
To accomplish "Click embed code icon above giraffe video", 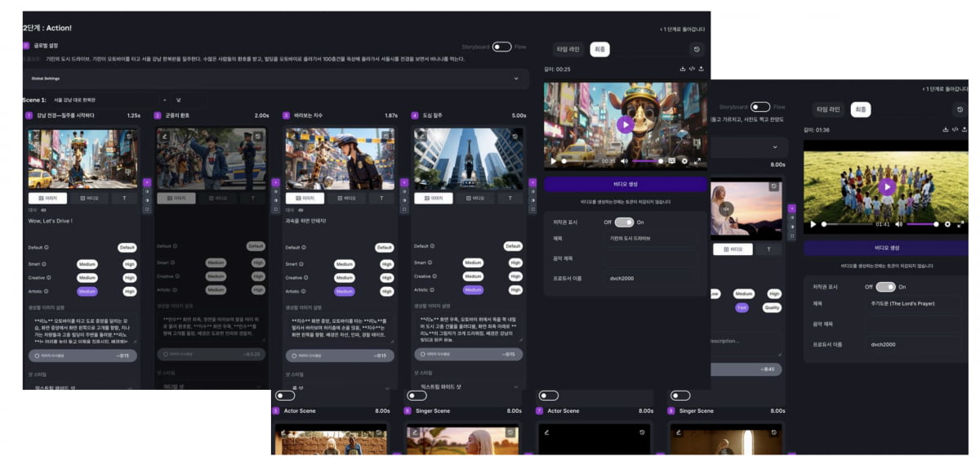I will coord(692,69).
